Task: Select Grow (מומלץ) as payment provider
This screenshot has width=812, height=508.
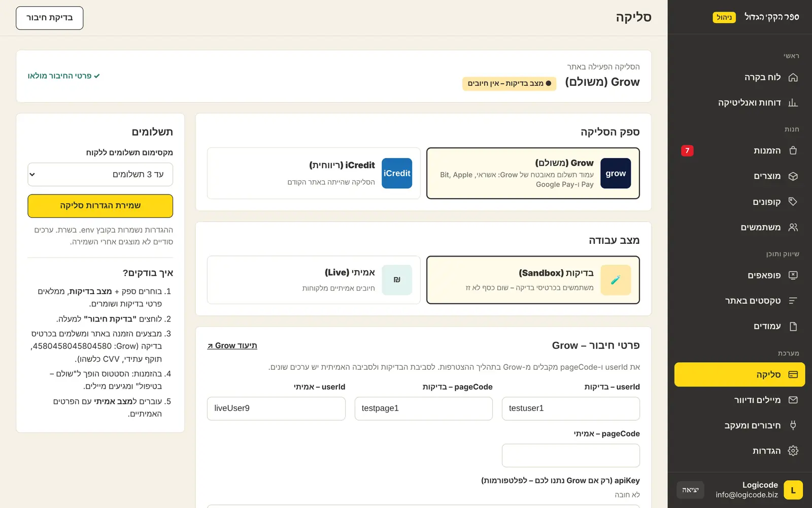Action: tap(533, 173)
